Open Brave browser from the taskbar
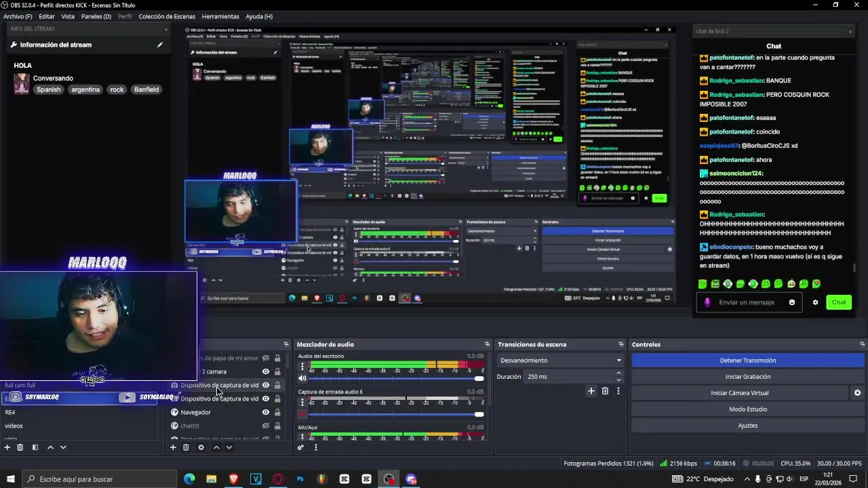 pyautogui.click(x=233, y=479)
